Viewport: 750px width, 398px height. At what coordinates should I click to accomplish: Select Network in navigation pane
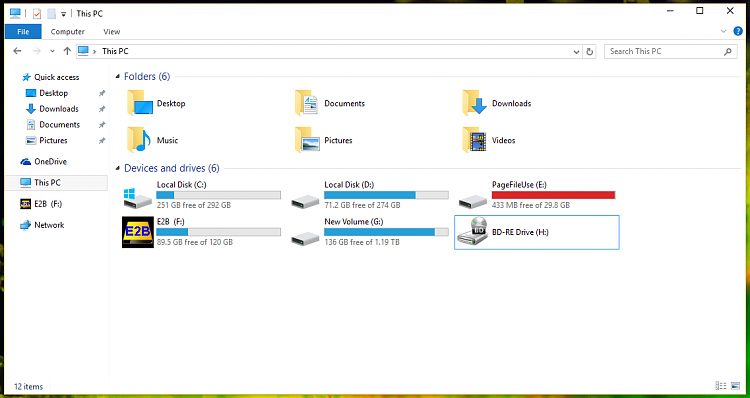pyautogui.click(x=49, y=225)
